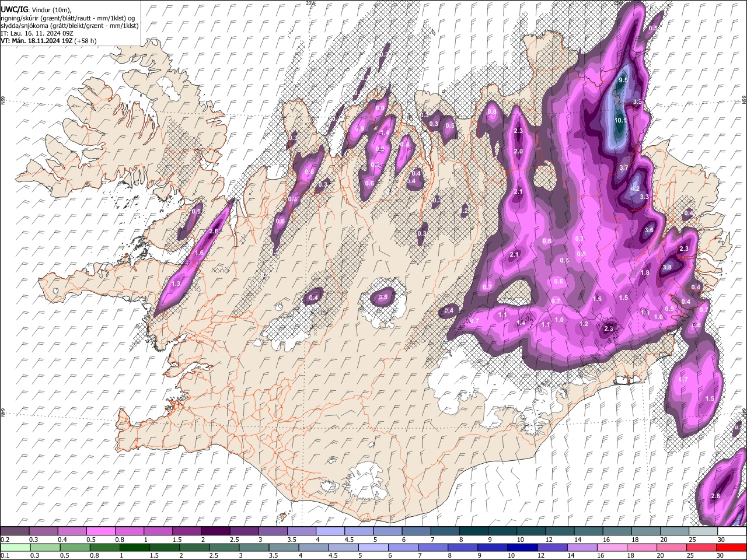Click the 'slydda/snjókoma' legend description line

coord(69,26)
